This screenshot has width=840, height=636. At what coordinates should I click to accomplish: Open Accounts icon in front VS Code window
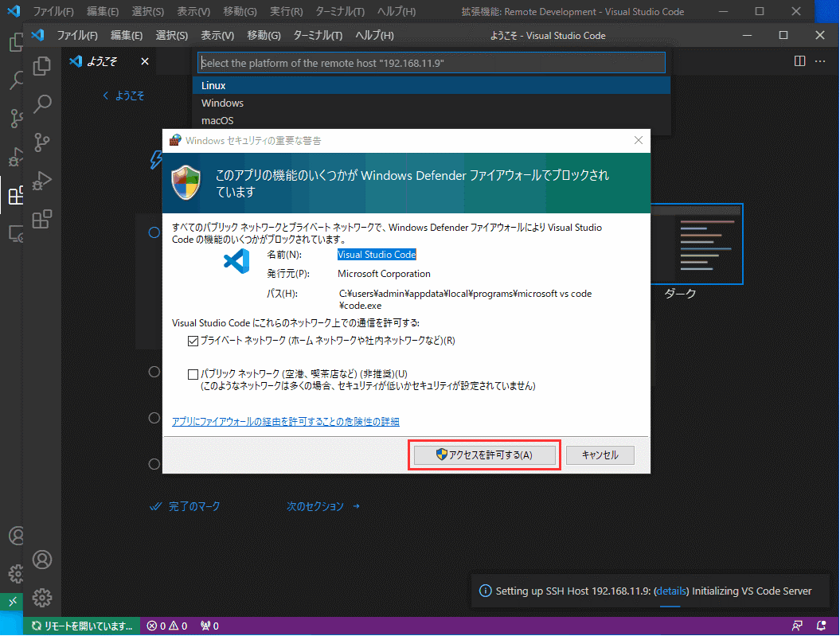tap(41, 560)
